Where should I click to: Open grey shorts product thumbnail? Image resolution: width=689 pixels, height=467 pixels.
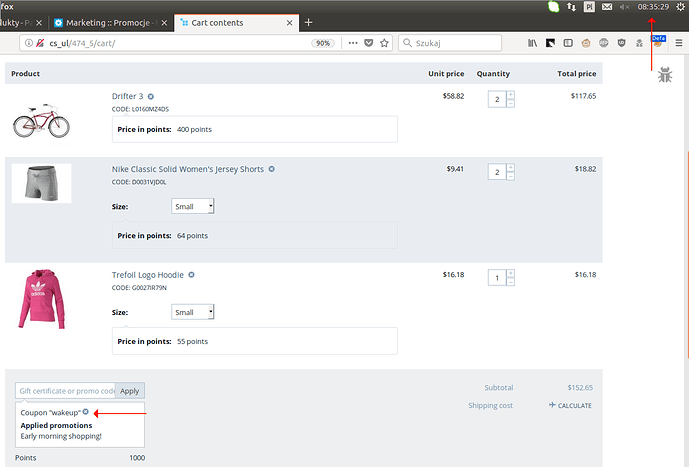coord(41,183)
